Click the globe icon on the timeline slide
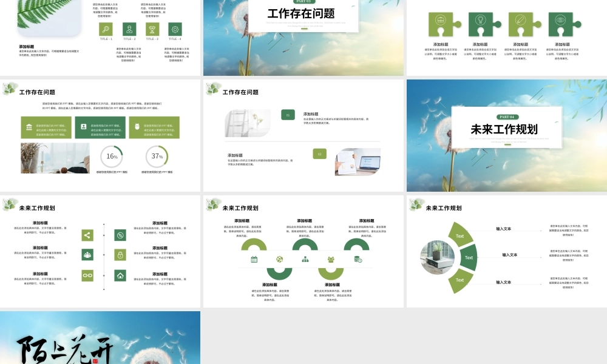The width and height of the screenshot is (607, 364). pos(279,259)
